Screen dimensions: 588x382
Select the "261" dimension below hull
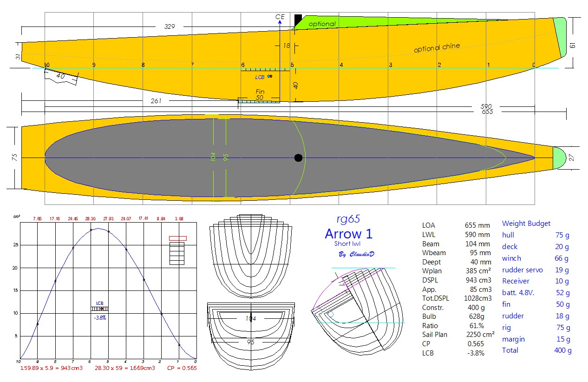[x=156, y=101]
